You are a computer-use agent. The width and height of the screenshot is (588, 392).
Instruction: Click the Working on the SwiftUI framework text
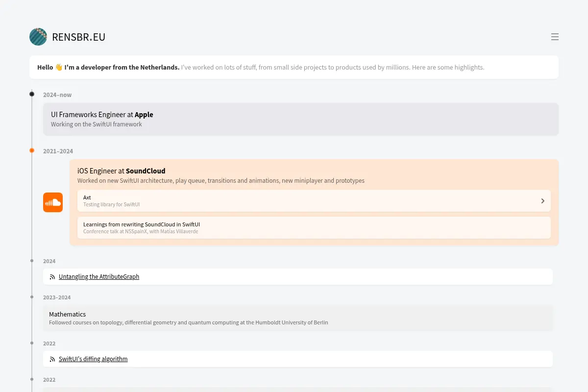(x=97, y=124)
